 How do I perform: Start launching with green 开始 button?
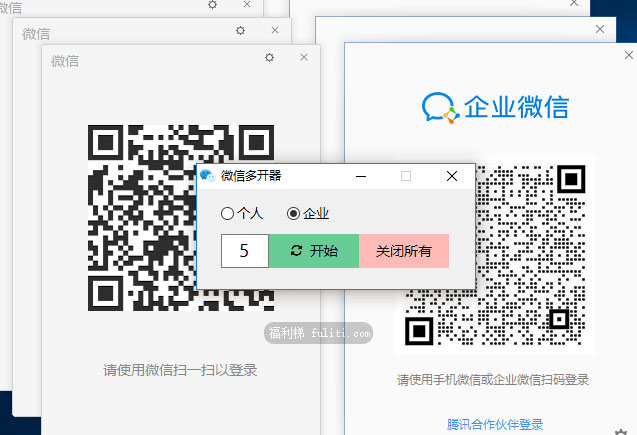pyautogui.click(x=314, y=251)
